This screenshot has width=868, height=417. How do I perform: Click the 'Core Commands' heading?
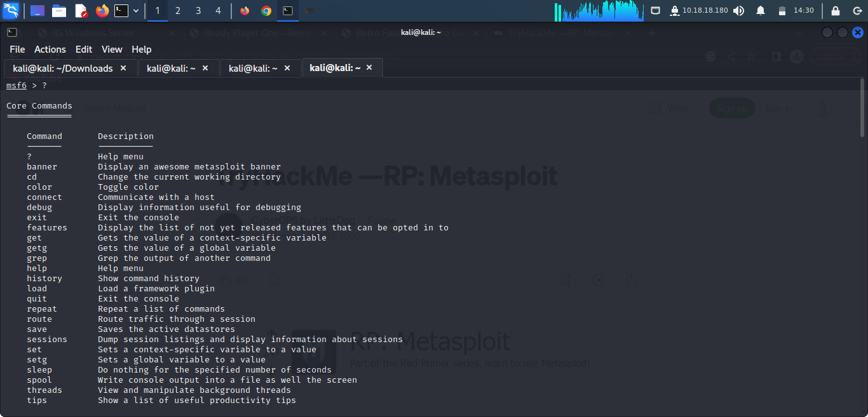coord(39,106)
